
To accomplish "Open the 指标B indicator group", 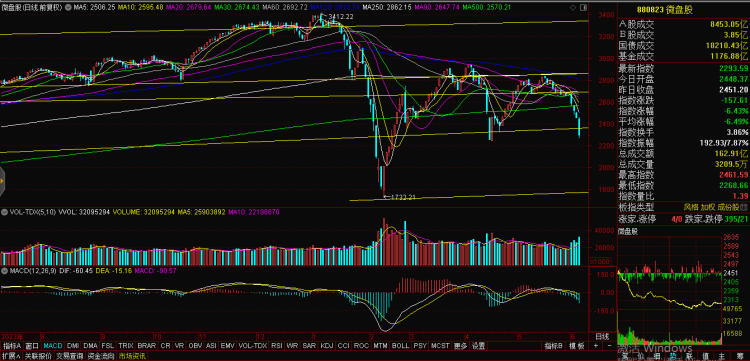I will click(x=553, y=345).
